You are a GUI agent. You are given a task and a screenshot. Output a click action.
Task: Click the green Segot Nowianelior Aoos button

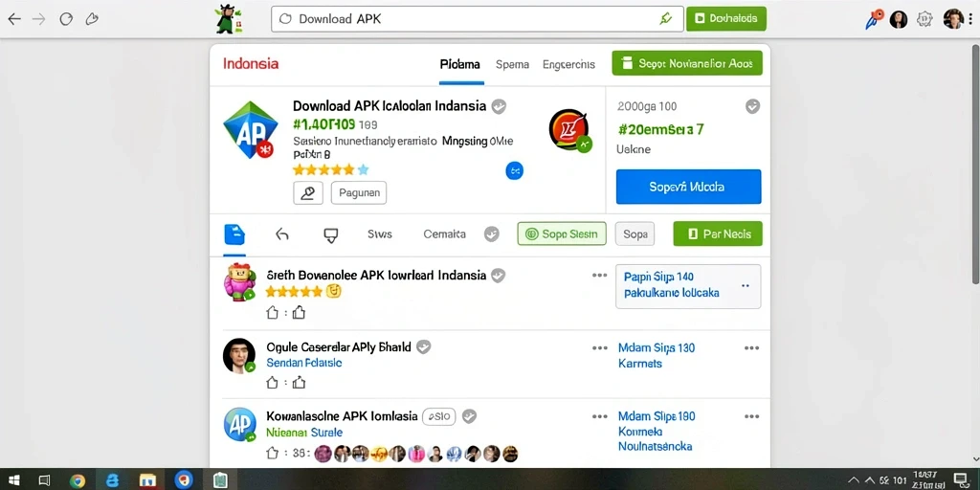pos(687,63)
